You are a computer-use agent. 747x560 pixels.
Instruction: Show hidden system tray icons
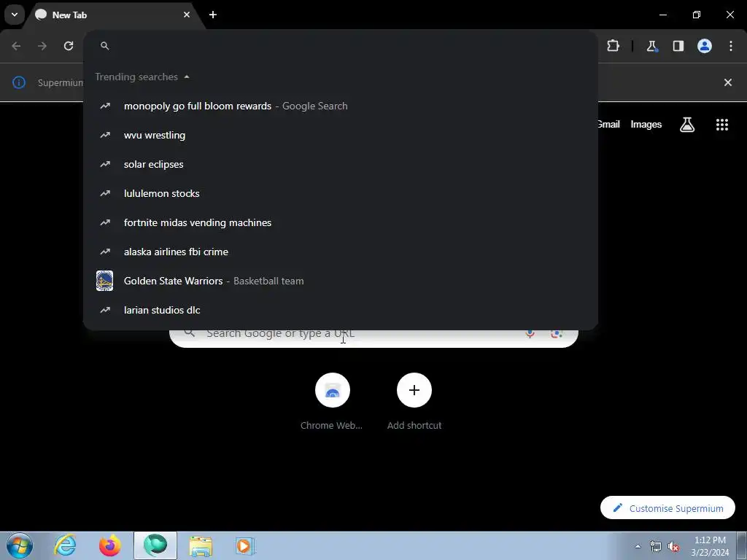coord(638,546)
